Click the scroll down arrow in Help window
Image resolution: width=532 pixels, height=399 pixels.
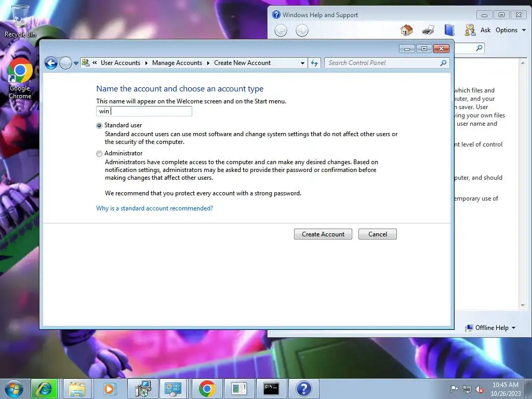pos(523,305)
